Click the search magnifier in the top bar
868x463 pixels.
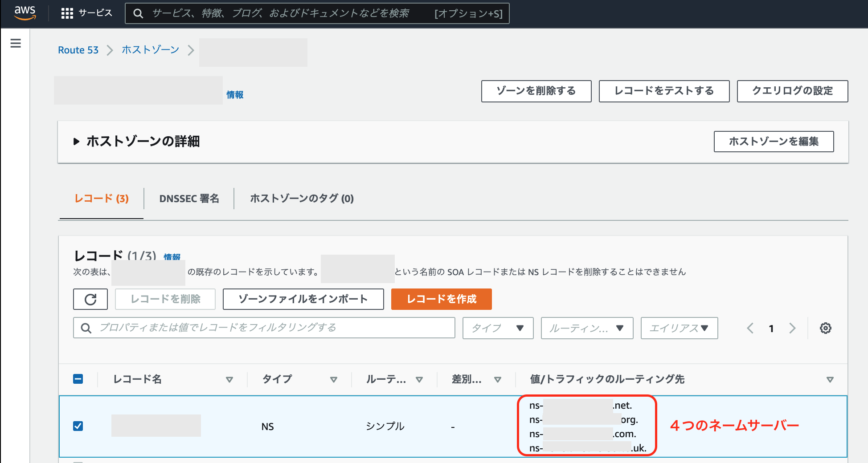(x=138, y=13)
